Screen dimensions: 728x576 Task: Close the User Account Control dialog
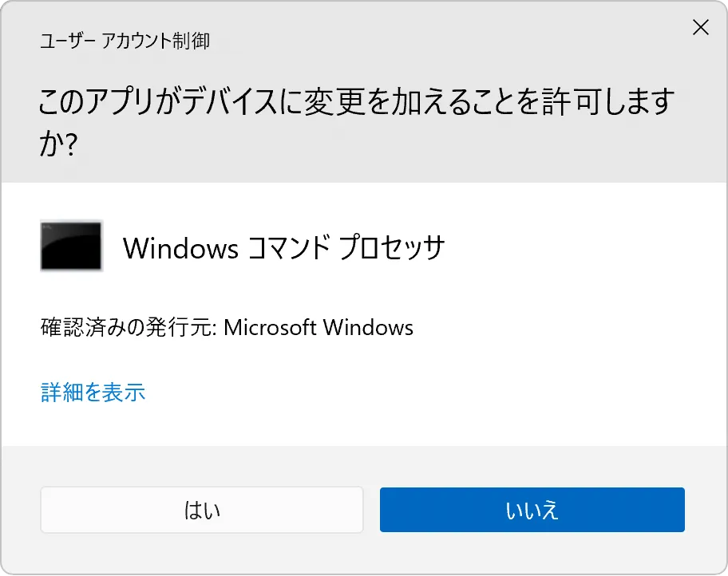pyautogui.click(x=700, y=29)
